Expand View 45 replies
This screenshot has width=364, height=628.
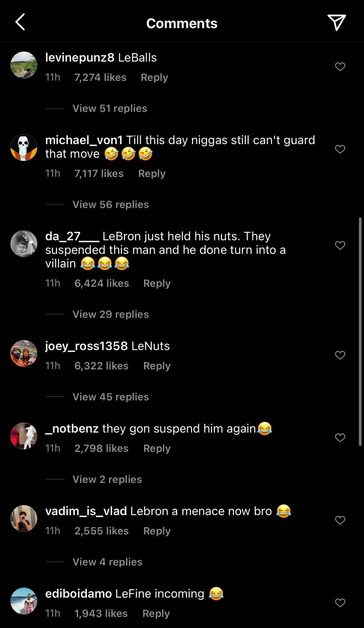point(111,397)
